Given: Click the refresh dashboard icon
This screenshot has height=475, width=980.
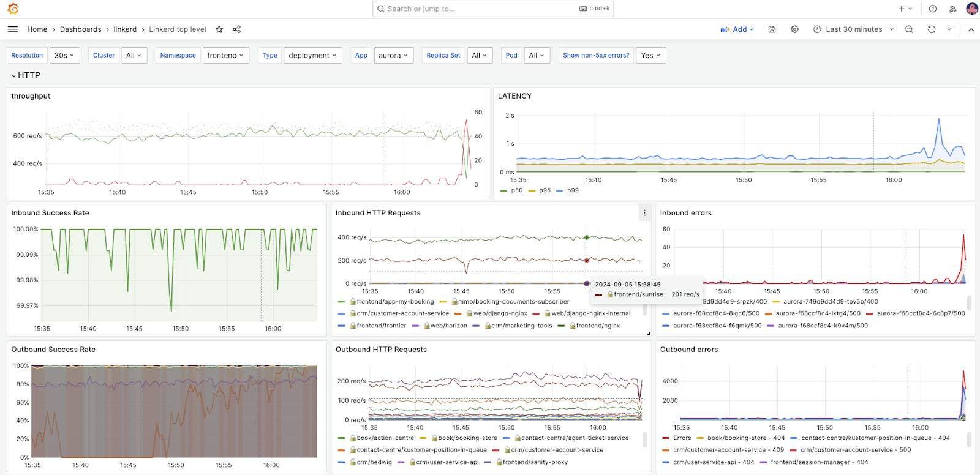Looking at the screenshot, I should click(x=932, y=29).
